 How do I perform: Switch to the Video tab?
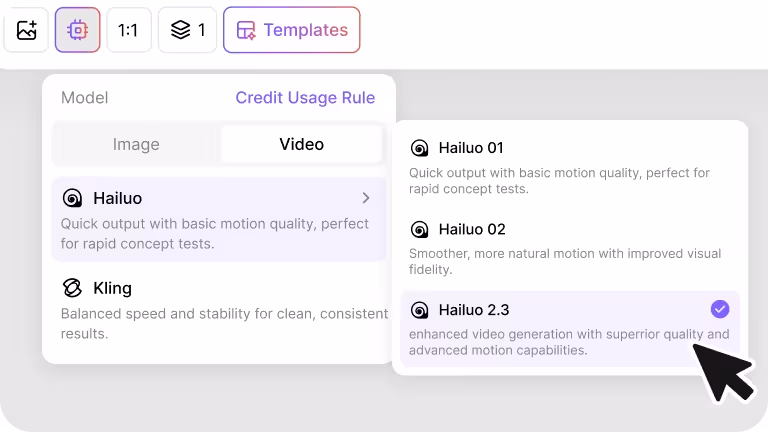tap(301, 144)
